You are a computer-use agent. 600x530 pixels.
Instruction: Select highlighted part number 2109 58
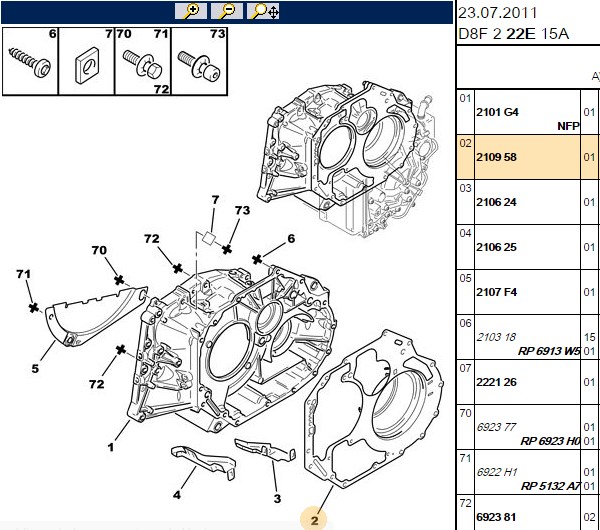tap(496, 157)
